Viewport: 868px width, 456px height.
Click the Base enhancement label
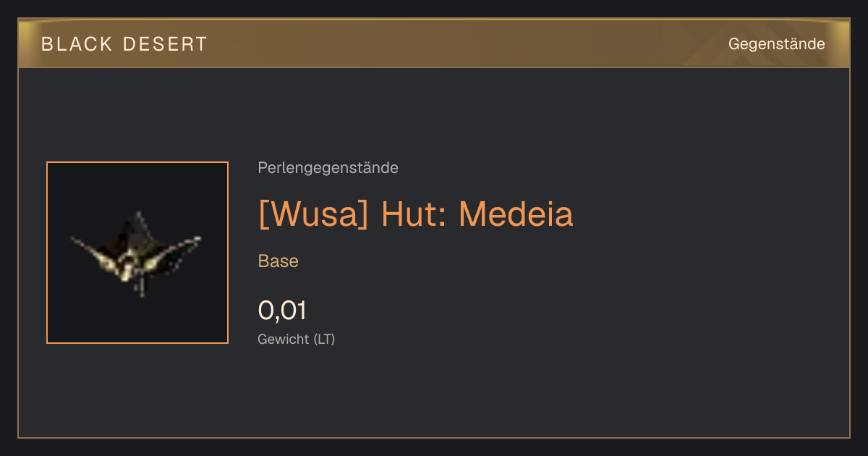(x=278, y=261)
